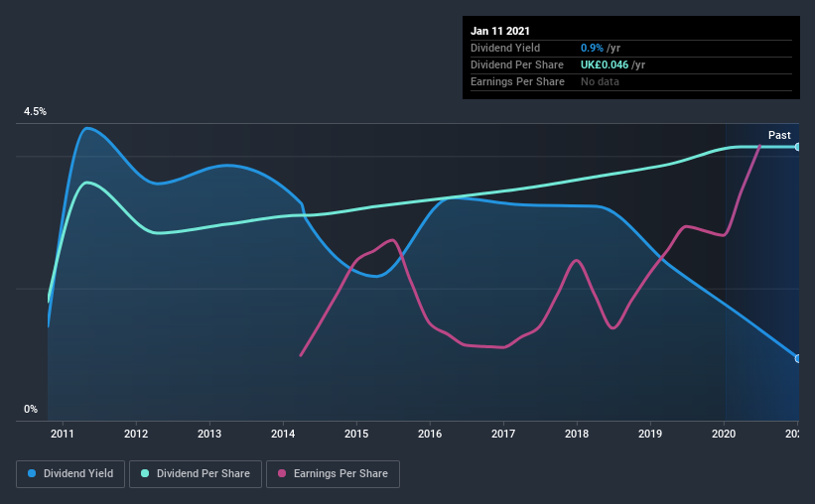Click the 2018 x-axis label
815x504 pixels.
tap(577, 434)
